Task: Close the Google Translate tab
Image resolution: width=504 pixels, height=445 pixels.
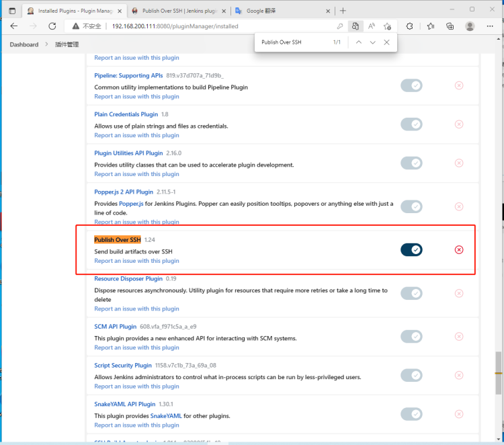Action: point(328,11)
